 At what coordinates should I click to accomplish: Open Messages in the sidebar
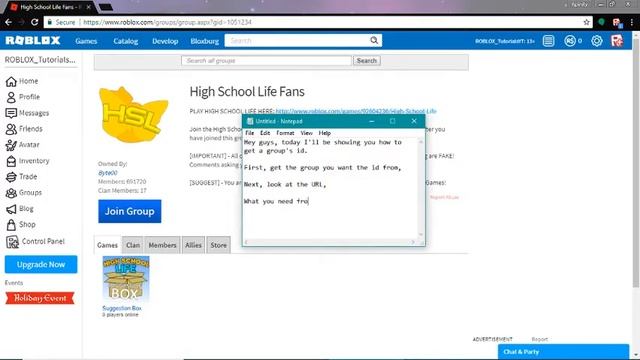(27, 113)
